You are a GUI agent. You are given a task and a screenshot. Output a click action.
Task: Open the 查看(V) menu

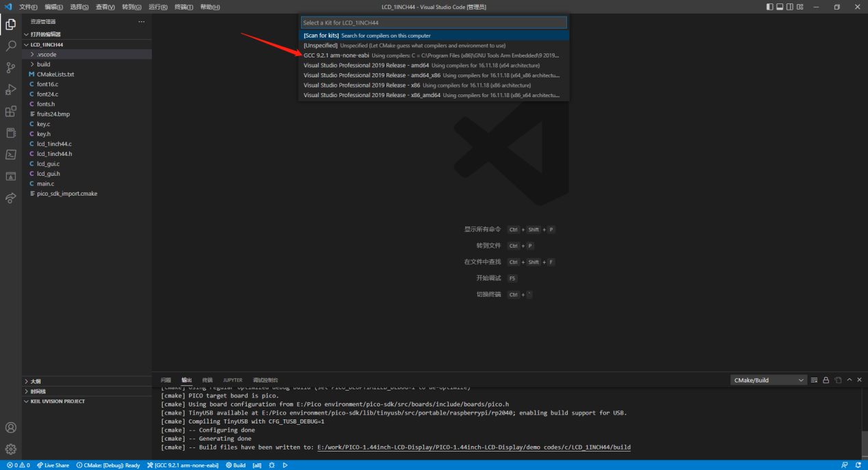[105, 7]
